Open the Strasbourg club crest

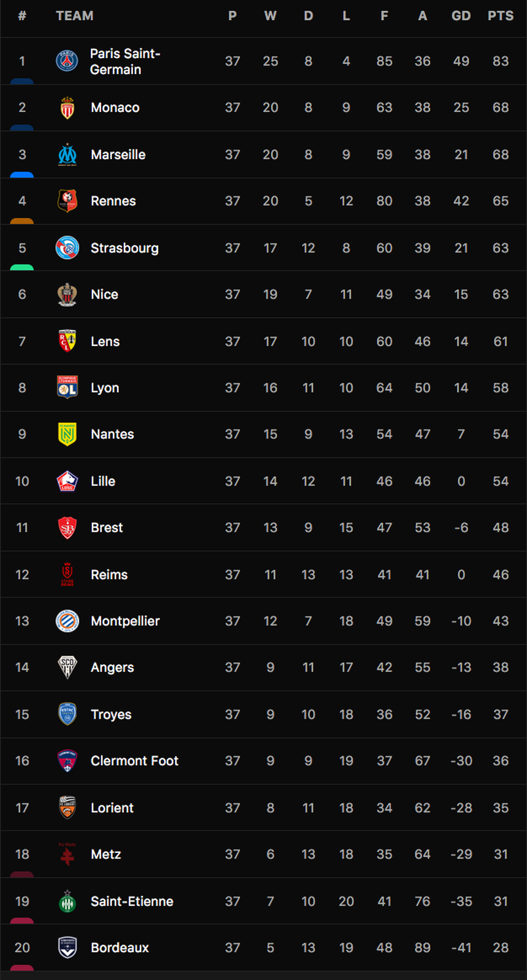(67, 248)
